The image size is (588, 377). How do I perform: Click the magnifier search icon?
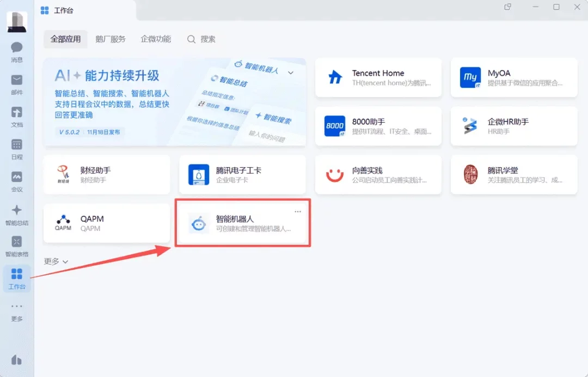pos(191,39)
